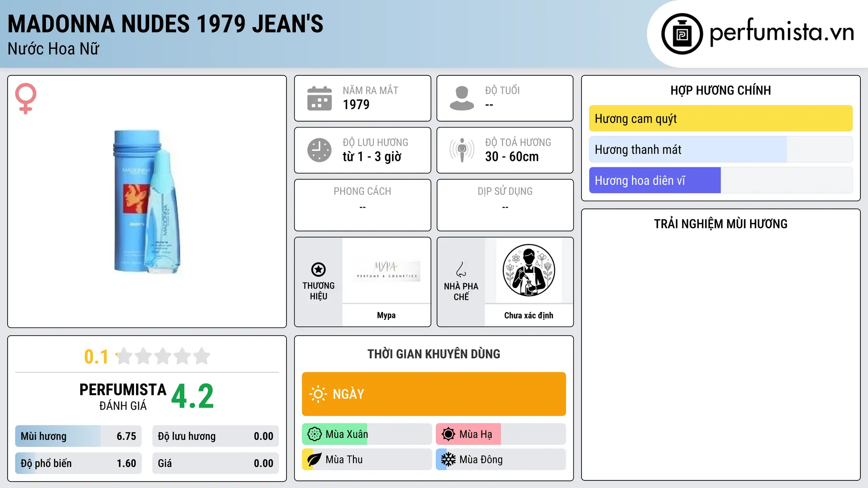Click the PERFUMISTA ĐÁNH GIÁ label
The height and width of the screenshot is (488, 868).
pyautogui.click(x=123, y=397)
